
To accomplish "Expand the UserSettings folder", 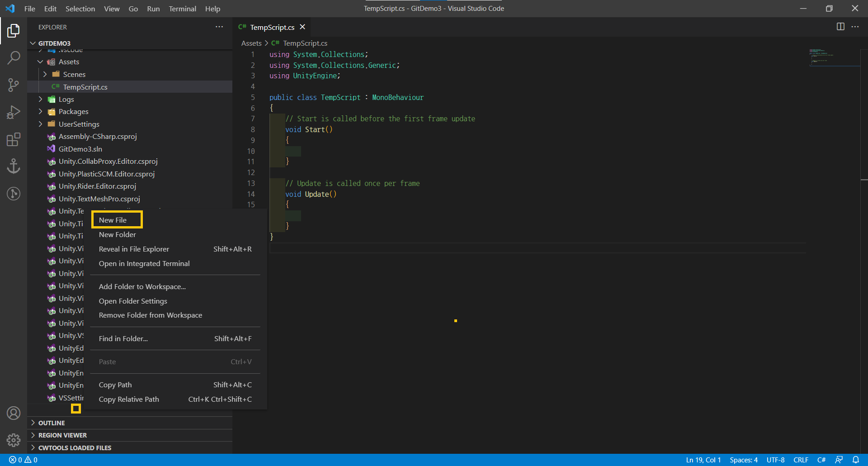I will [x=40, y=124].
